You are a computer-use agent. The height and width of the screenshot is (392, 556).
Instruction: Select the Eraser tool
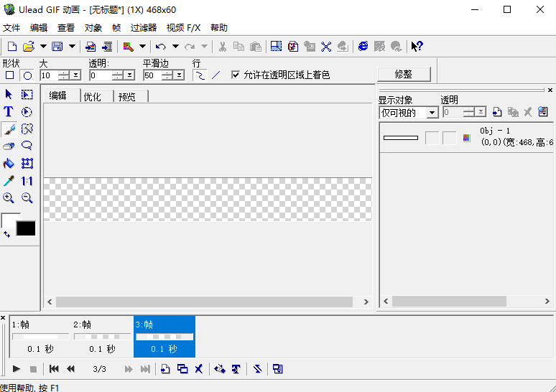(x=9, y=146)
